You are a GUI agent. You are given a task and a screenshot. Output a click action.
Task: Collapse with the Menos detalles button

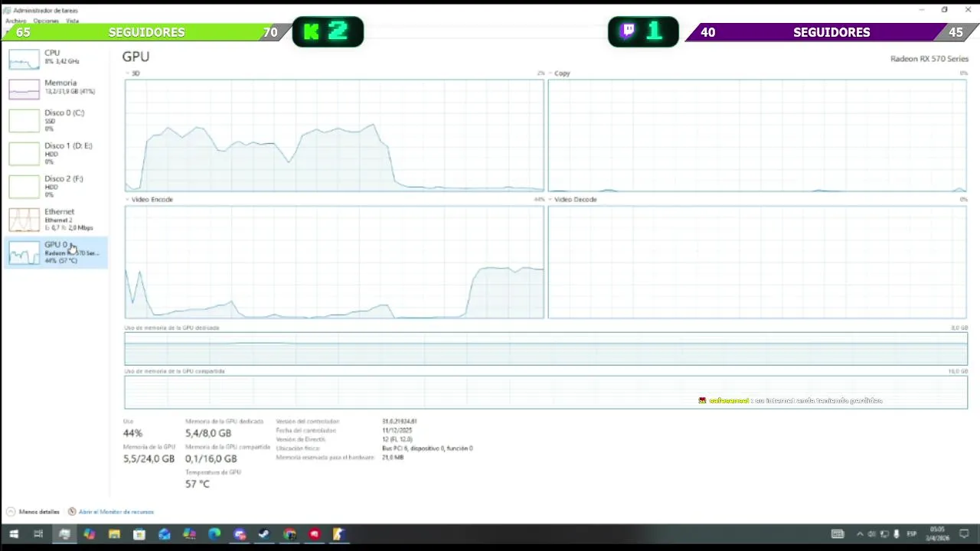pyautogui.click(x=33, y=511)
